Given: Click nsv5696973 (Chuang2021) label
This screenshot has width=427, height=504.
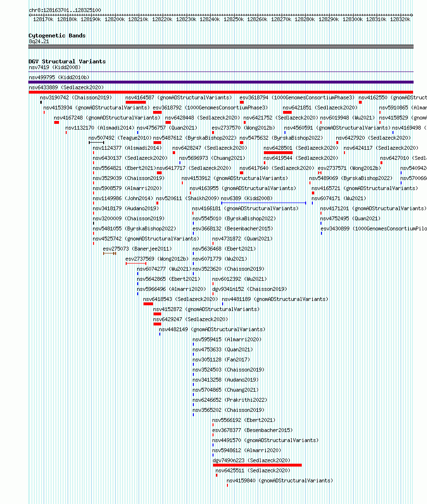Looking at the screenshot, I should pos(212,158).
